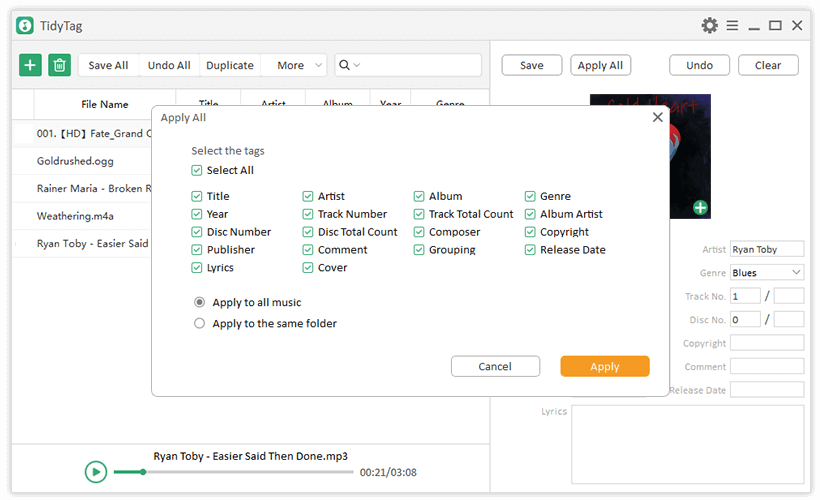
Task: Click the Apply All button
Action: pyautogui.click(x=600, y=65)
